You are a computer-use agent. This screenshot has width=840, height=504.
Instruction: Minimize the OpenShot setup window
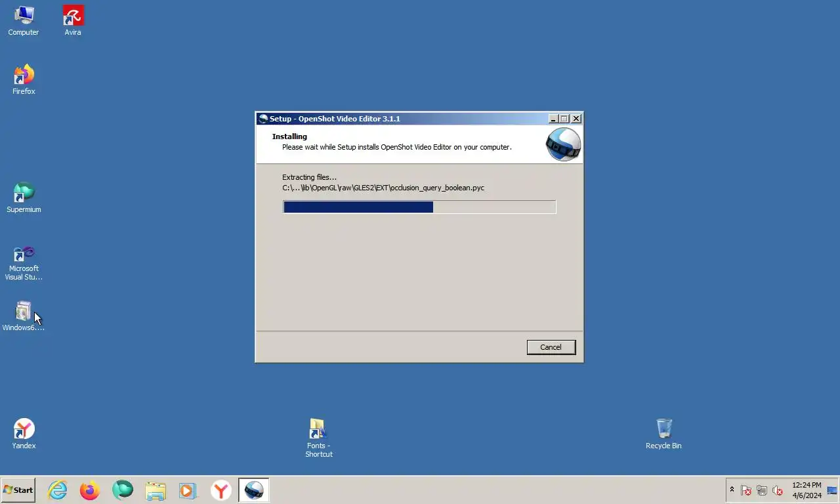tap(553, 119)
